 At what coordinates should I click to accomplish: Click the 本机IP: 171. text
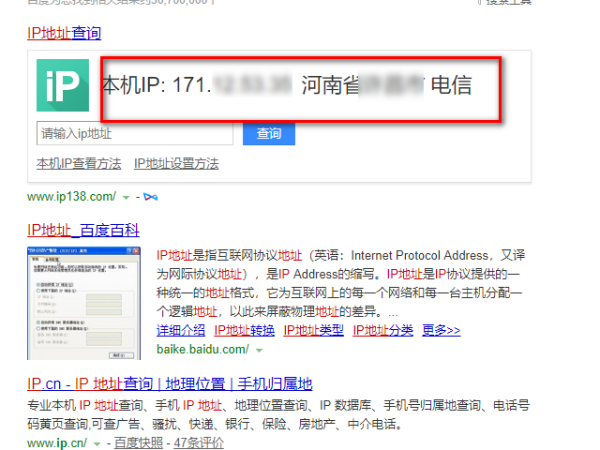(157, 85)
